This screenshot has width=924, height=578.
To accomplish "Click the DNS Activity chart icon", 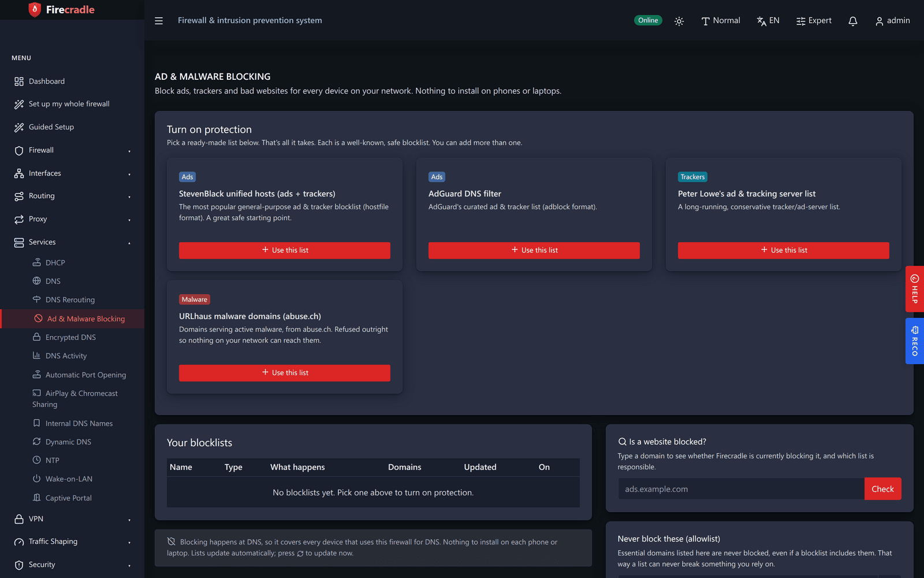I will pos(36,355).
